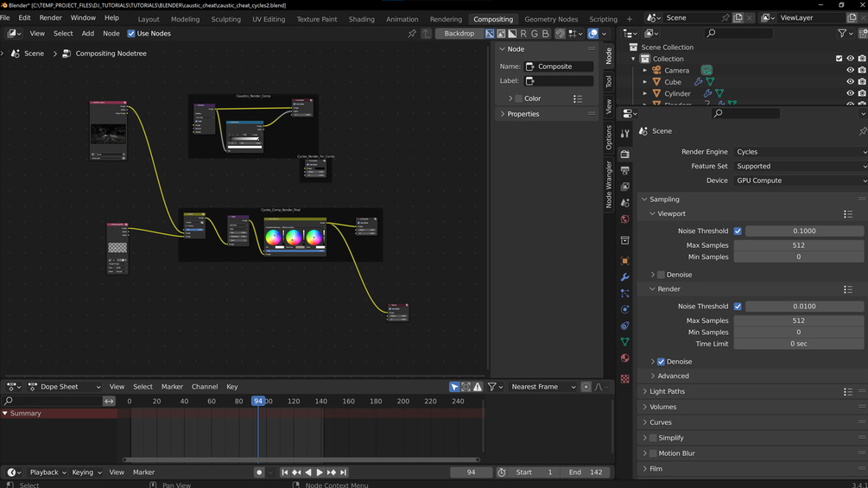This screenshot has height=488, width=868.
Task: Jump to the start frame
Action: 284,472
